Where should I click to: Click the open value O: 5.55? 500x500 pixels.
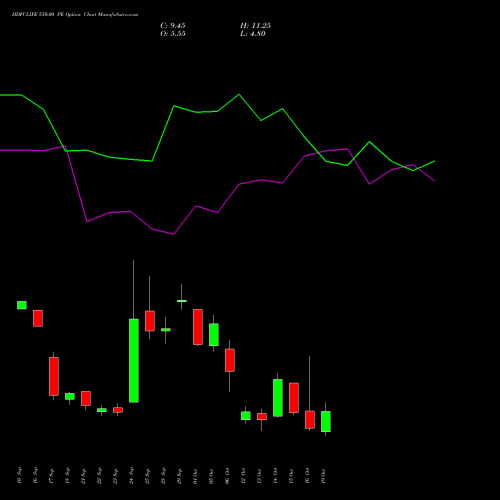(x=173, y=34)
